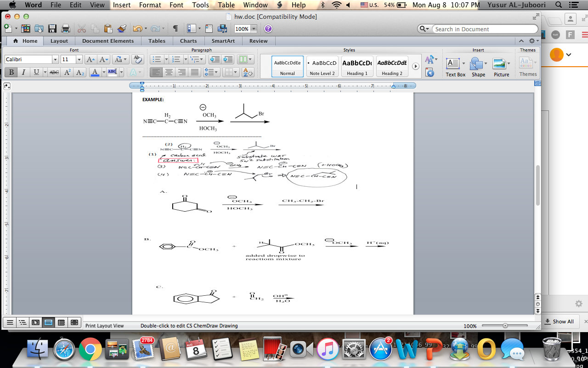Expand the zoom 100% dropdown
588x368 pixels.
254,29
